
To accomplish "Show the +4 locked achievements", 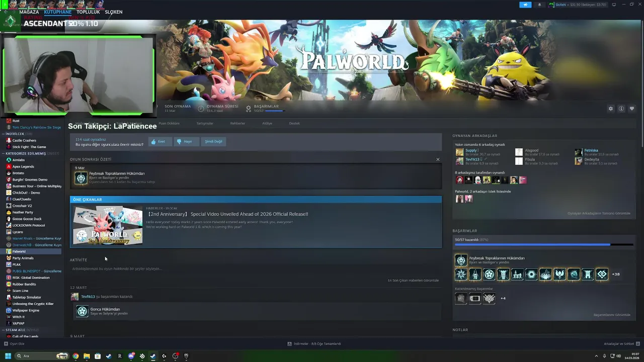I will (x=503, y=298).
